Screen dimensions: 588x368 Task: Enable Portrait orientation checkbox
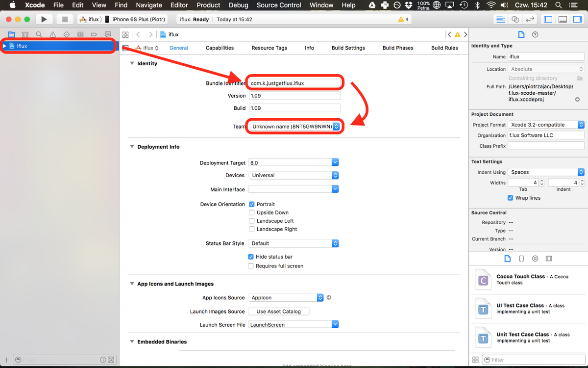[x=252, y=204]
